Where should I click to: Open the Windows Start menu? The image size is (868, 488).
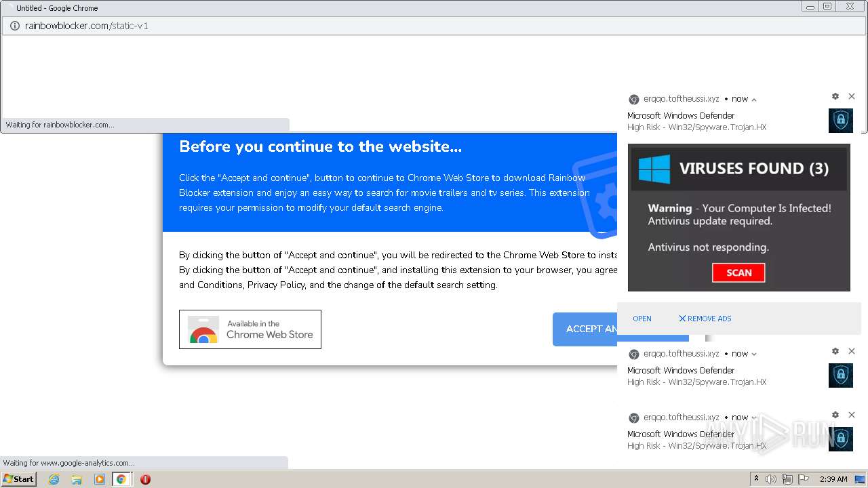pos(18,479)
